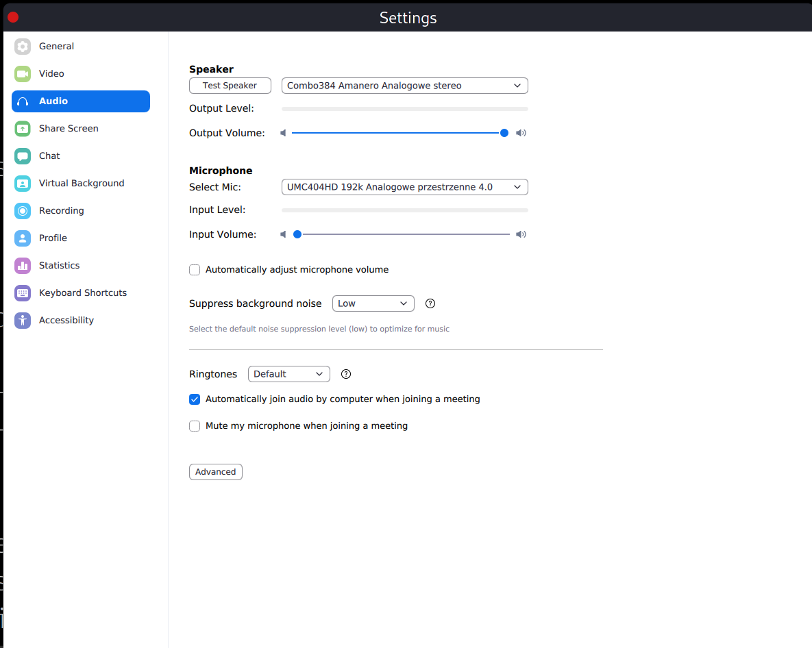The height and width of the screenshot is (648, 812).
Task: Open the Video settings camera icon
Action: 22,73
